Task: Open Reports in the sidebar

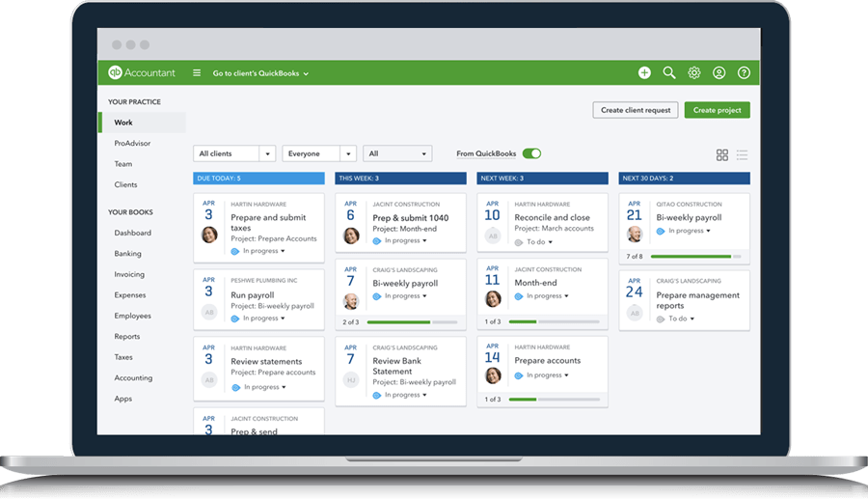Action: point(126,336)
